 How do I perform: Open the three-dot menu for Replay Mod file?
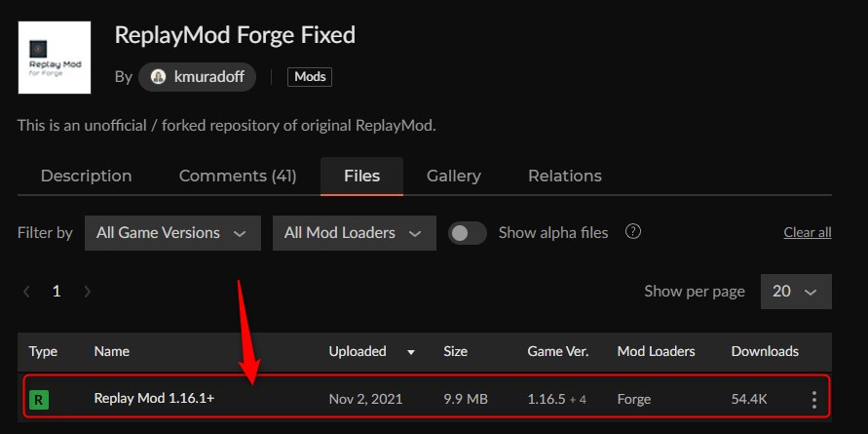(x=814, y=399)
